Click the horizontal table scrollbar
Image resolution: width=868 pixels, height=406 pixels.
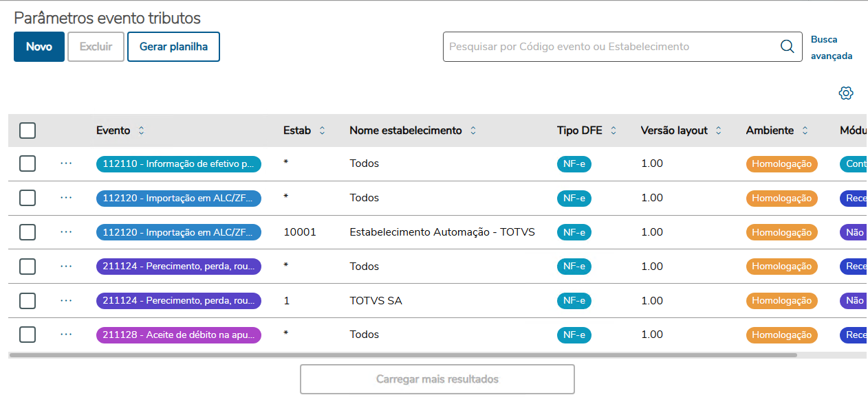point(403,355)
